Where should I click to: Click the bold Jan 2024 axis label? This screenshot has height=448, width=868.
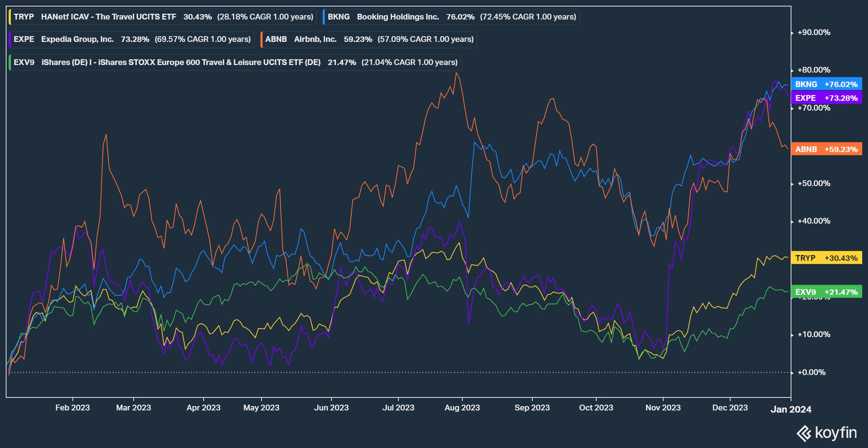click(791, 409)
